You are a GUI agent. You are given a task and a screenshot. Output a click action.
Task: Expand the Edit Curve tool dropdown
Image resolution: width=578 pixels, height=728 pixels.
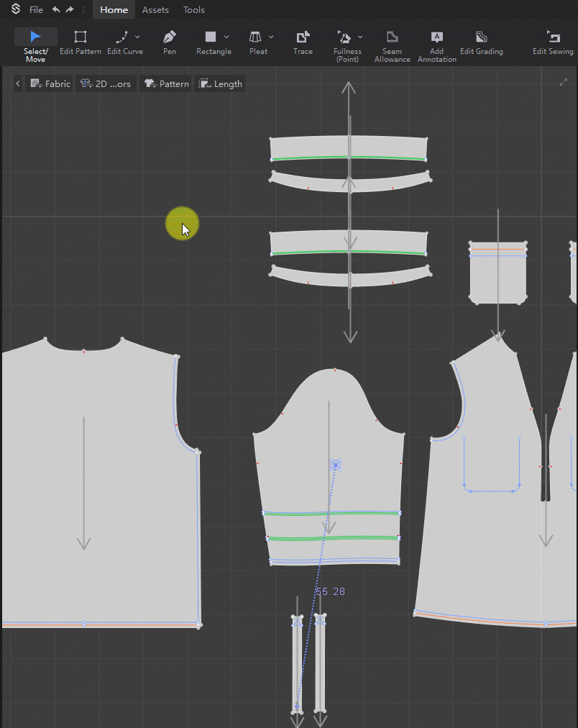pyautogui.click(x=138, y=37)
